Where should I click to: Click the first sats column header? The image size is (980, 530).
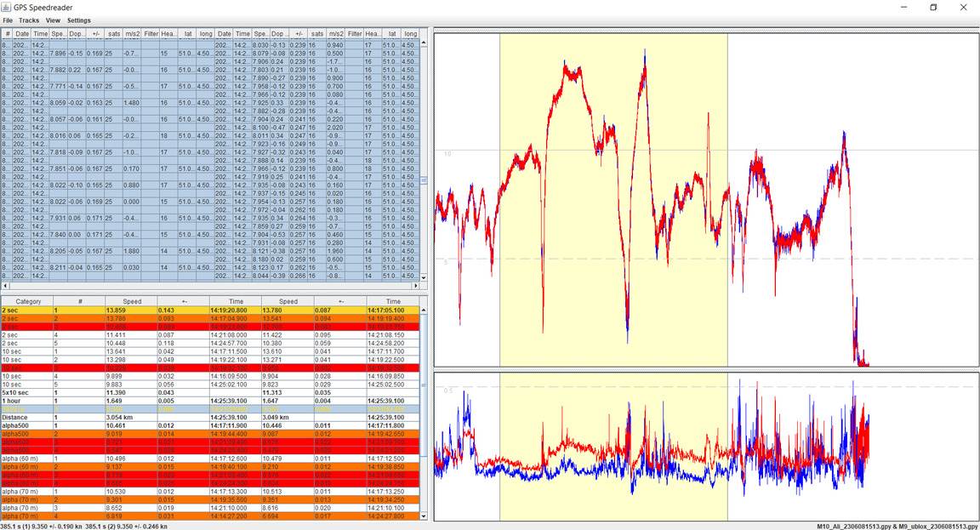(x=113, y=33)
